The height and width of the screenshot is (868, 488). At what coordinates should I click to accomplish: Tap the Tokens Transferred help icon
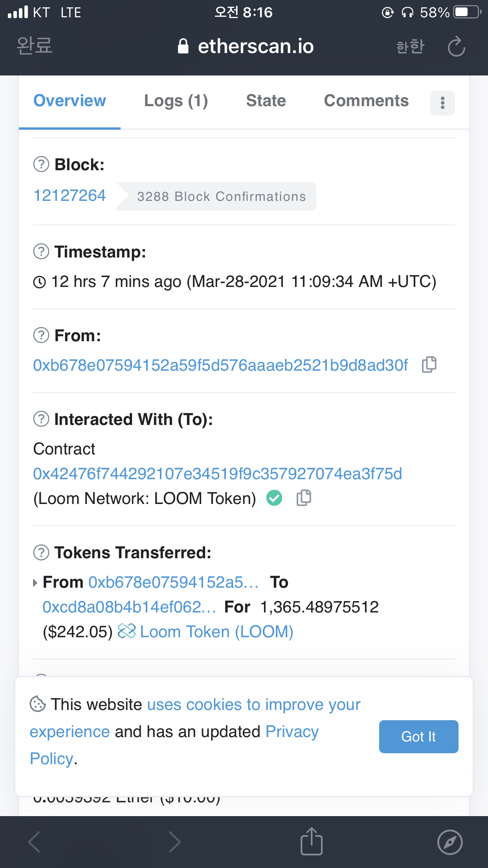pos(41,552)
